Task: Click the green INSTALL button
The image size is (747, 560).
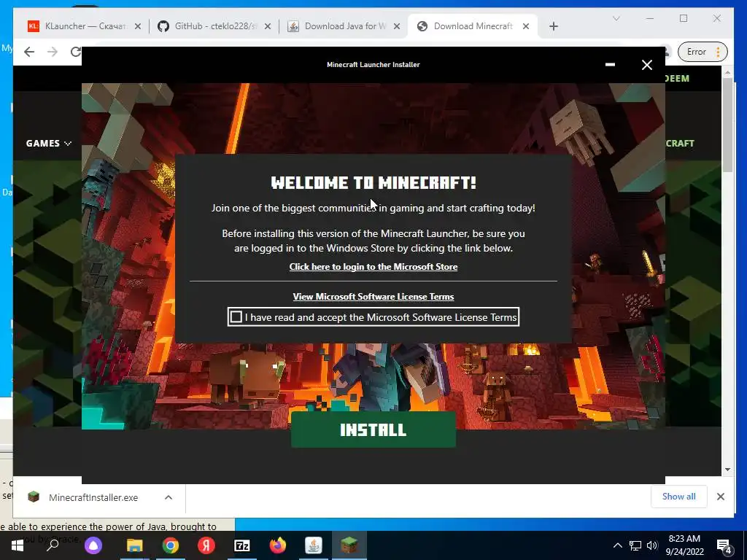Action: click(373, 429)
